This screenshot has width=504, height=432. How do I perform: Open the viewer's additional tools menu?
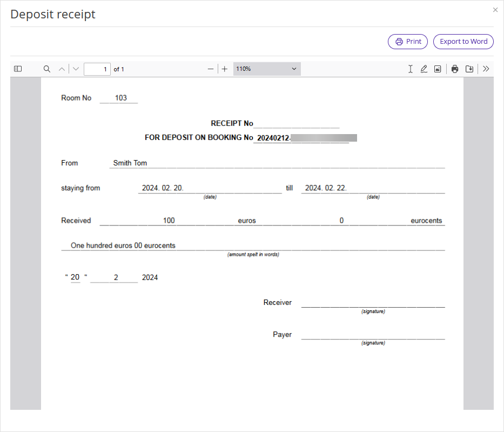click(486, 69)
